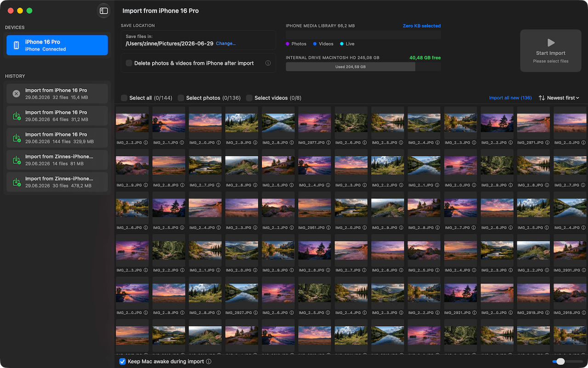Select the IMG_2918.JPG thumbnail
The image size is (588, 368).
coord(571,293)
